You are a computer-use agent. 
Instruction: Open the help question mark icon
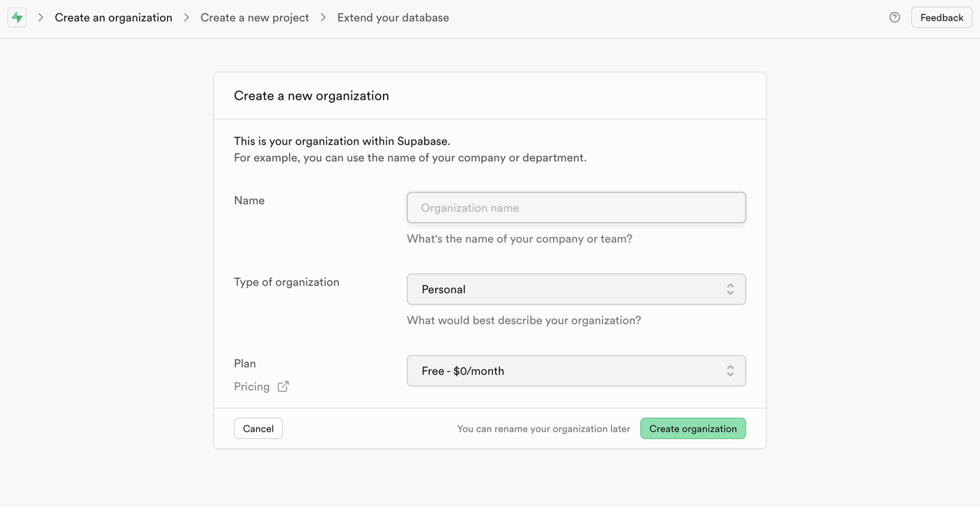click(x=895, y=17)
